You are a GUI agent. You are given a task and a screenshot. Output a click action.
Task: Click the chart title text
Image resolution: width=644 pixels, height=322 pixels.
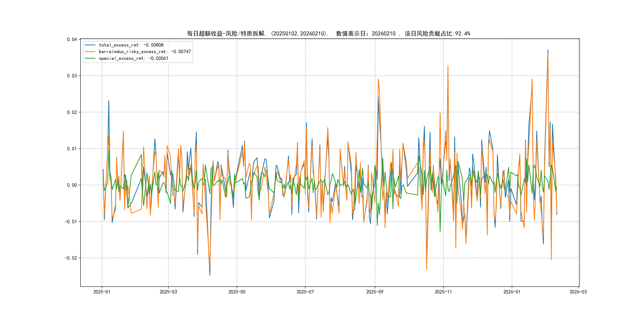click(329, 34)
